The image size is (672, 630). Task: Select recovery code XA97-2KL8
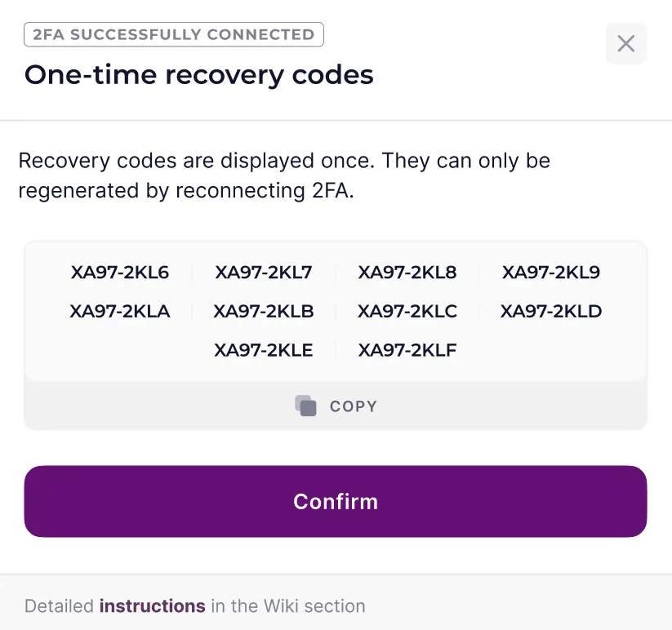tap(407, 273)
